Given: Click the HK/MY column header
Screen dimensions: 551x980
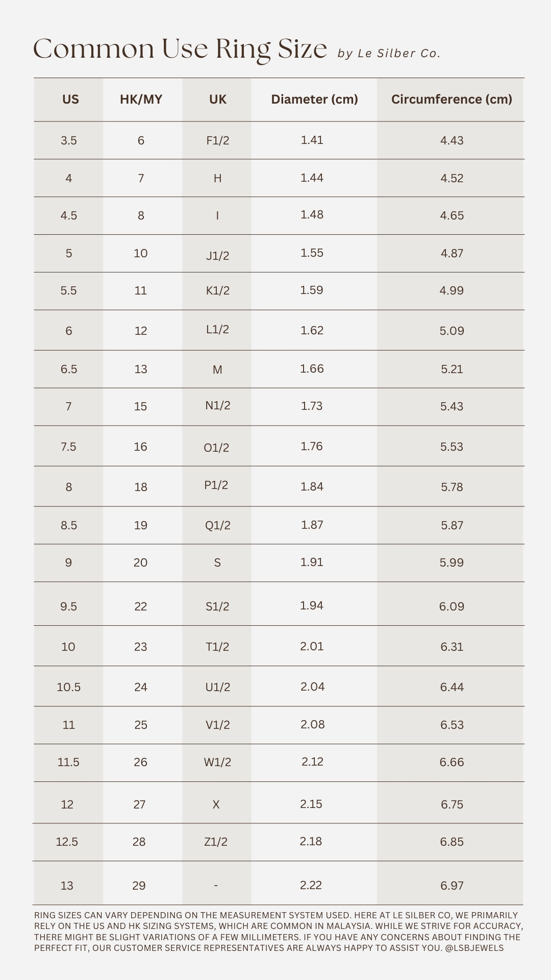Looking at the screenshot, I should (141, 100).
